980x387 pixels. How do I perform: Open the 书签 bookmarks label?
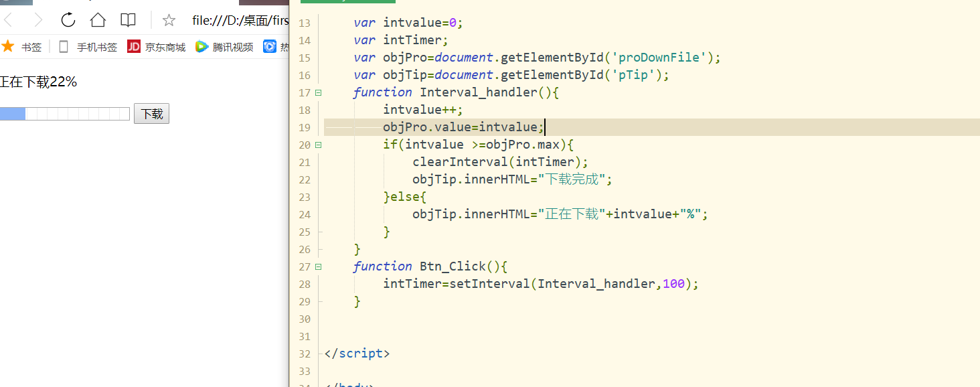pos(31,47)
